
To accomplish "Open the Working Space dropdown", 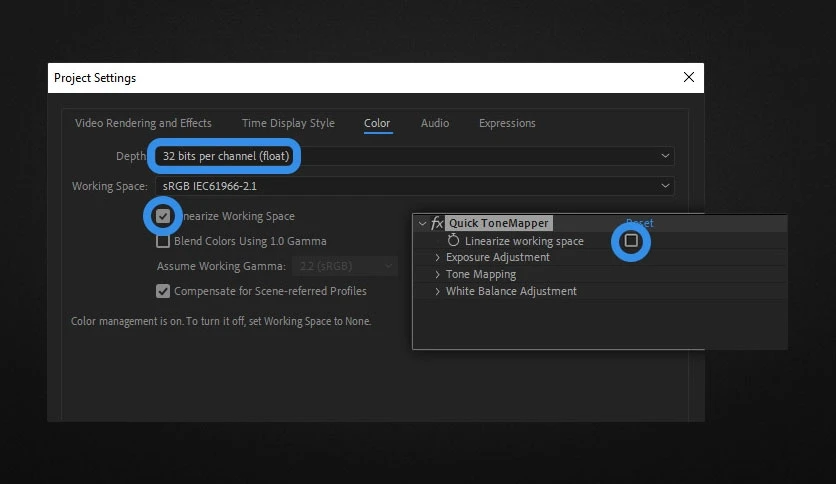I will pyautogui.click(x=415, y=186).
